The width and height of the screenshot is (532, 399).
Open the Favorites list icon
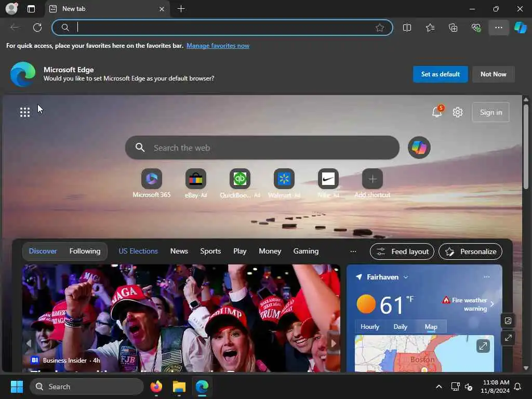pos(430,28)
